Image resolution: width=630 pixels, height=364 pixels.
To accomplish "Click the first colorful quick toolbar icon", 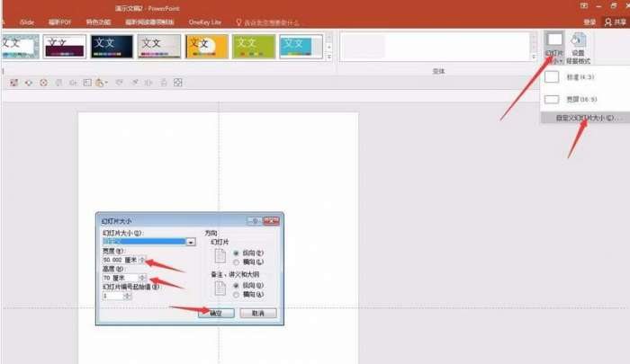I will click(14, 83).
